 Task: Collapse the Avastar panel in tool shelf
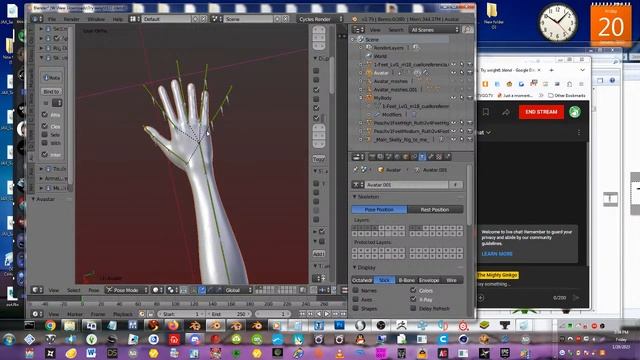coord(33,199)
